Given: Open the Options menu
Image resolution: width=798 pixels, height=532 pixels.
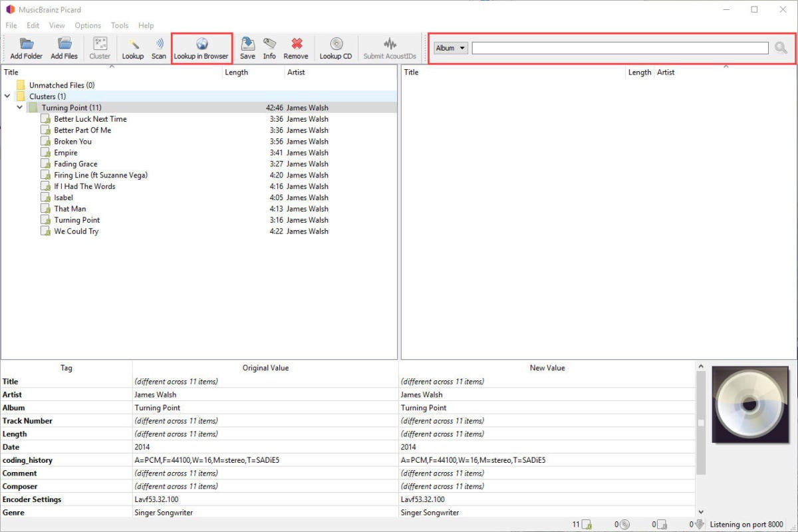Looking at the screenshot, I should 88,25.
